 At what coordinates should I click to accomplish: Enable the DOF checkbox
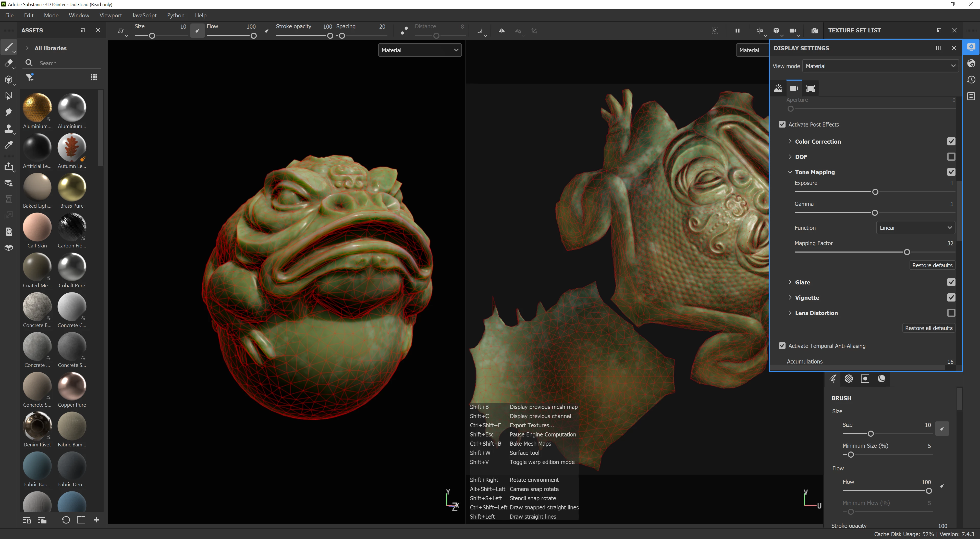tap(951, 157)
